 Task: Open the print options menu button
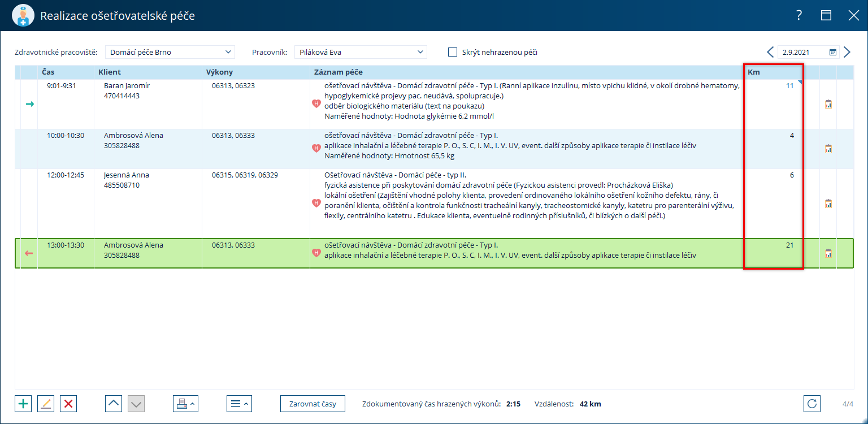[185, 404]
